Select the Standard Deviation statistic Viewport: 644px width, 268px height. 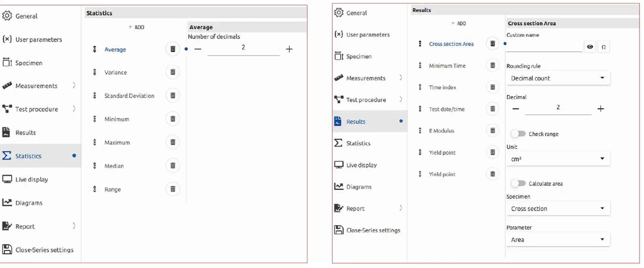tap(129, 95)
